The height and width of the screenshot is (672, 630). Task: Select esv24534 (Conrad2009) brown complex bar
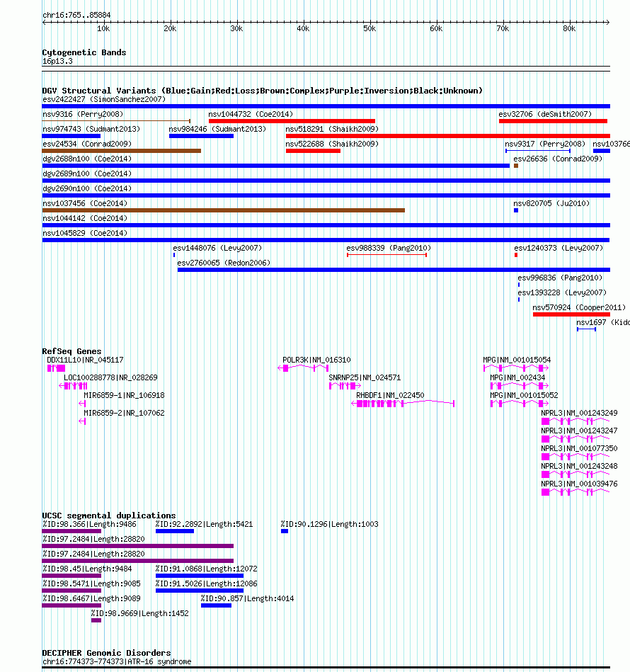(x=122, y=151)
